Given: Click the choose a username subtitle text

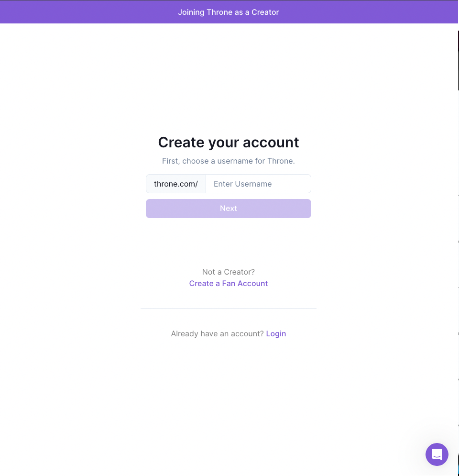Looking at the screenshot, I should coord(229,161).
